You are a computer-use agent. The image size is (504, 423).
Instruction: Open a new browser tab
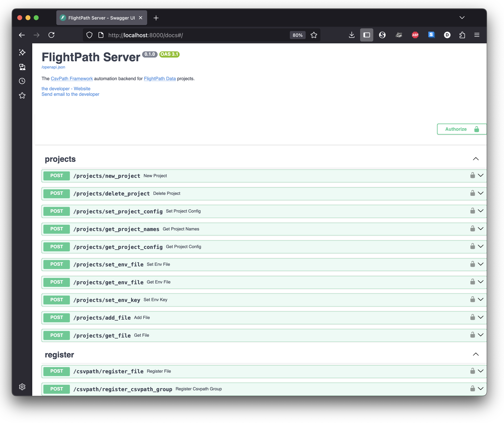click(156, 18)
